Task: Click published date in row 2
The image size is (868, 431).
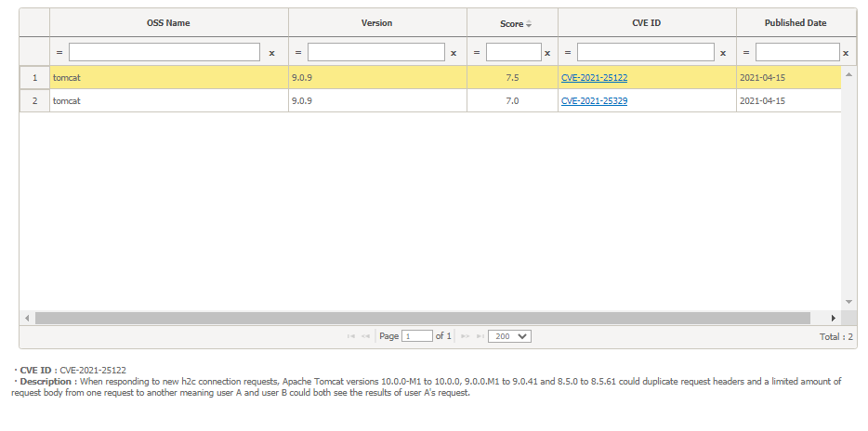Action: (x=789, y=101)
